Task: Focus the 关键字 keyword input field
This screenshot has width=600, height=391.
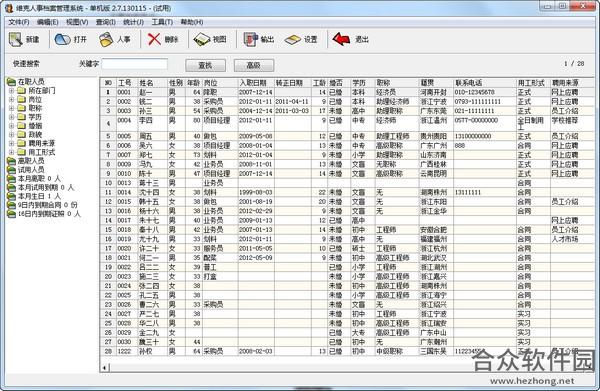Action: [x=135, y=64]
